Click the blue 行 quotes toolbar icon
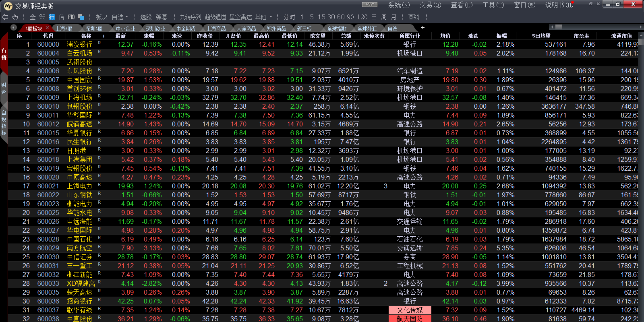The height and width of the screenshot is (322, 644). [x=52, y=17]
